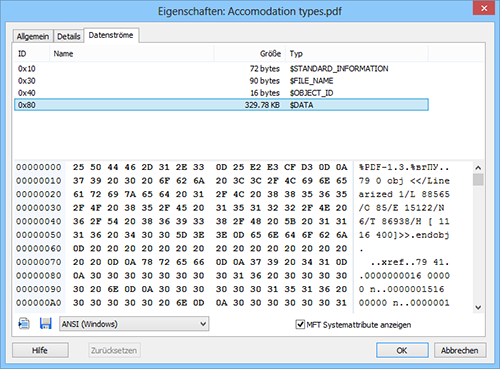Click the copy hex dump icon
This screenshot has width=500, height=369.
coord(24,324)
